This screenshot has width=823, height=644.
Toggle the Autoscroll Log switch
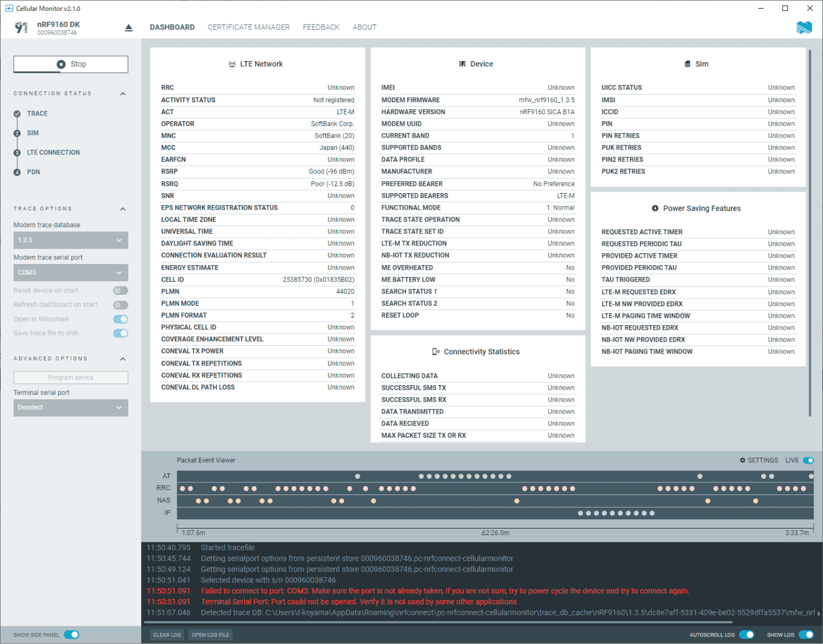pos(746,635)
